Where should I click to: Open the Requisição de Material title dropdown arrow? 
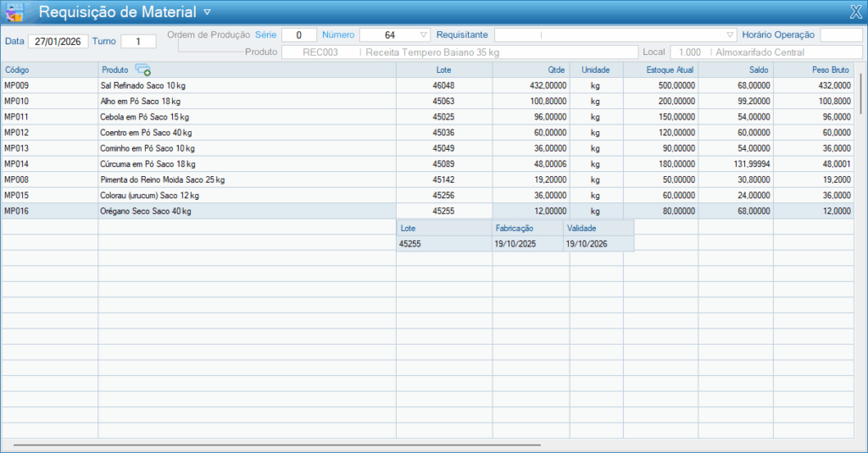pos(207,12)
